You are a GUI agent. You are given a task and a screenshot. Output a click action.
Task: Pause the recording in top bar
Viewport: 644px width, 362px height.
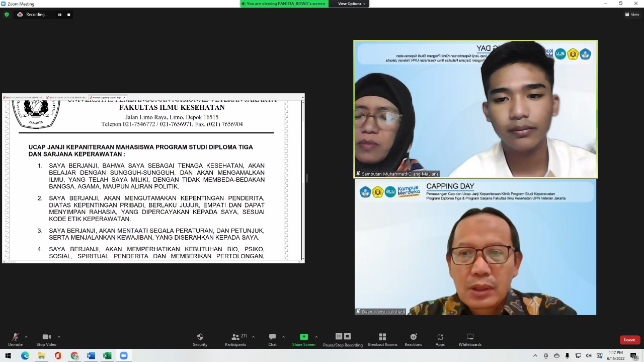(60, 15)
